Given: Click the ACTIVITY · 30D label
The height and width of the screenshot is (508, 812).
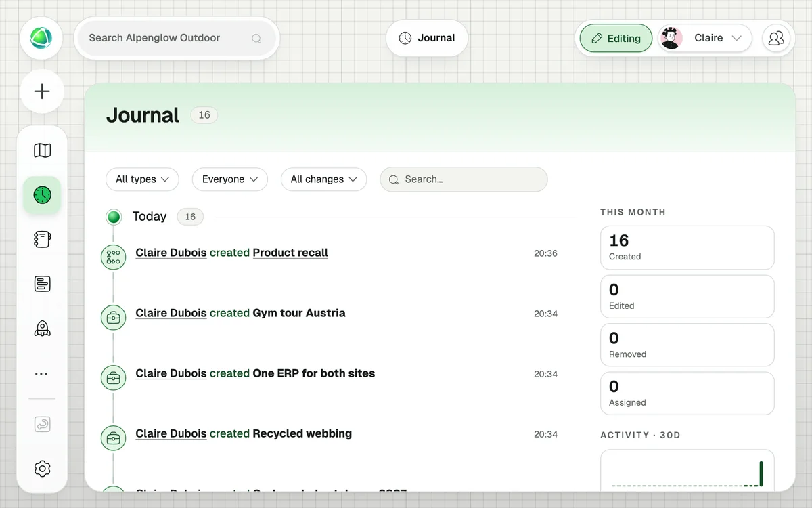Looking at the screenshot, I should (640, 435).
